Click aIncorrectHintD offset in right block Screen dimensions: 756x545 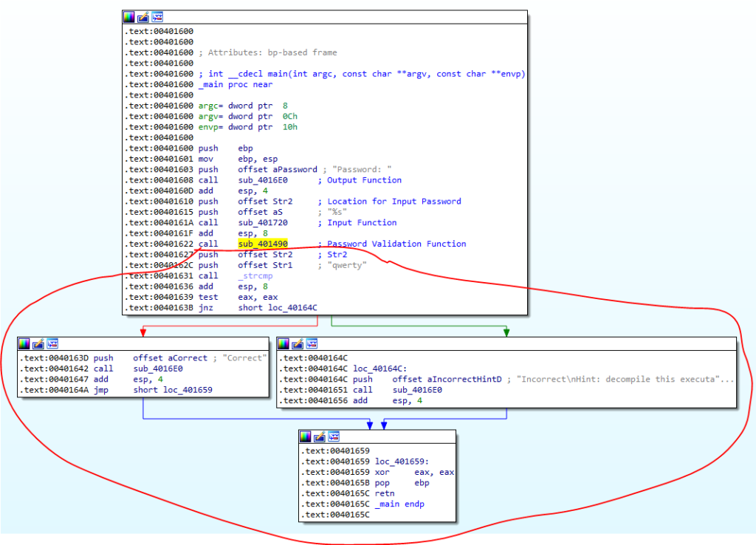point(453,379)
